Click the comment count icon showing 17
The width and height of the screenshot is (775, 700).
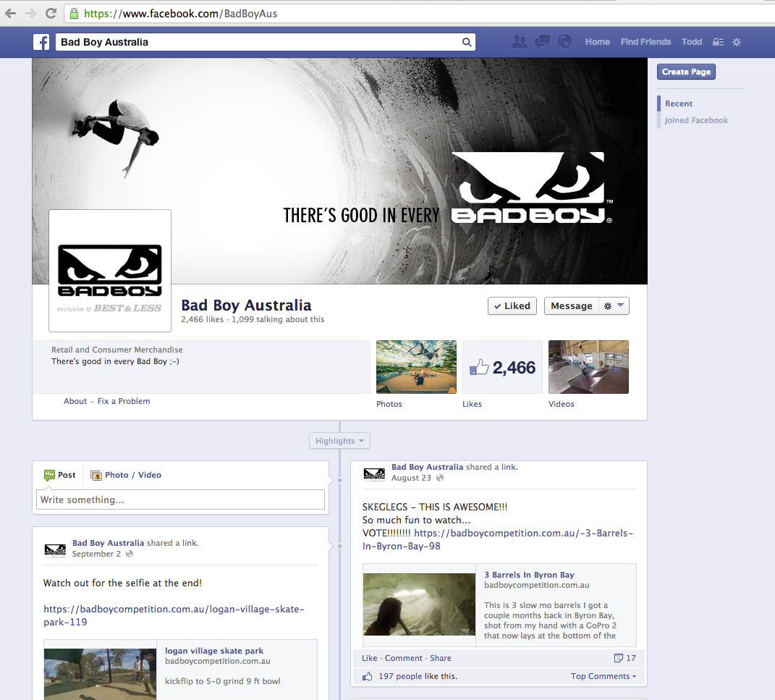(618, 658)
